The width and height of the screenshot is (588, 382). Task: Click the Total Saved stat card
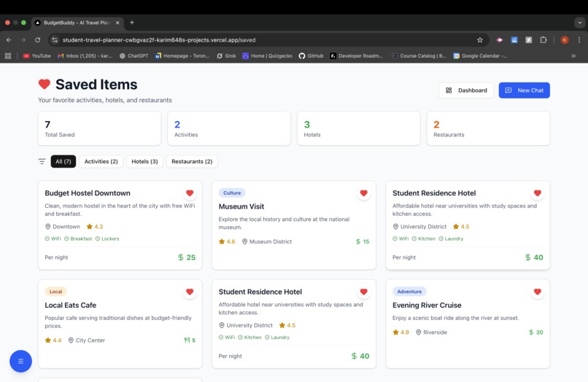point(99,128)
